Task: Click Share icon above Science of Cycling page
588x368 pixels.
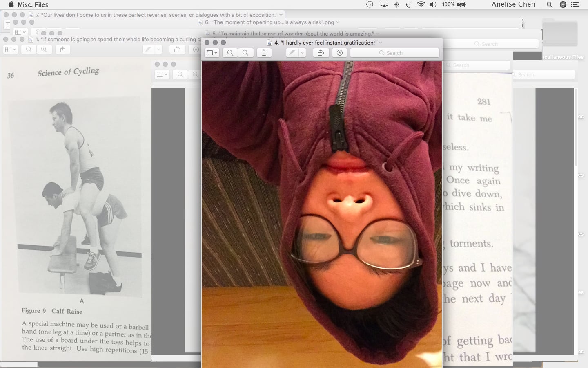Action: [x=62, y=49]
